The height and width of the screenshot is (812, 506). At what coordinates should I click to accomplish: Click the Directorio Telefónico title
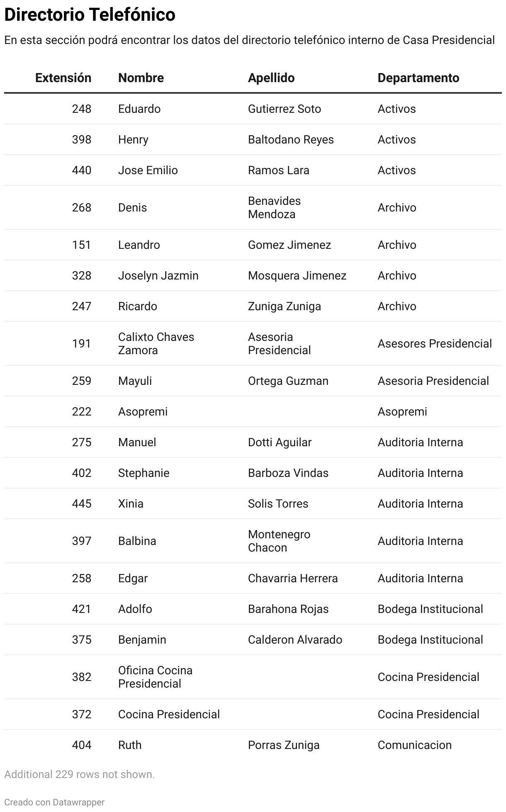(x=90, y=15)
